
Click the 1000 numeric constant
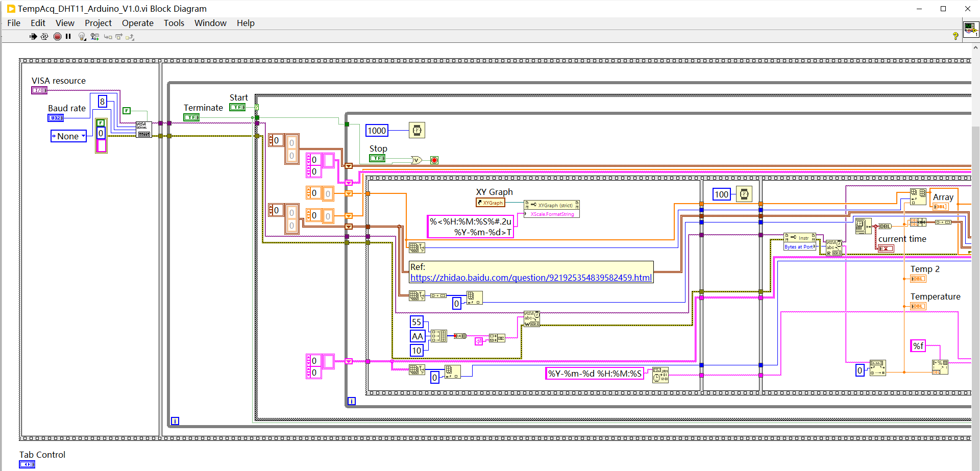(377, 131)
